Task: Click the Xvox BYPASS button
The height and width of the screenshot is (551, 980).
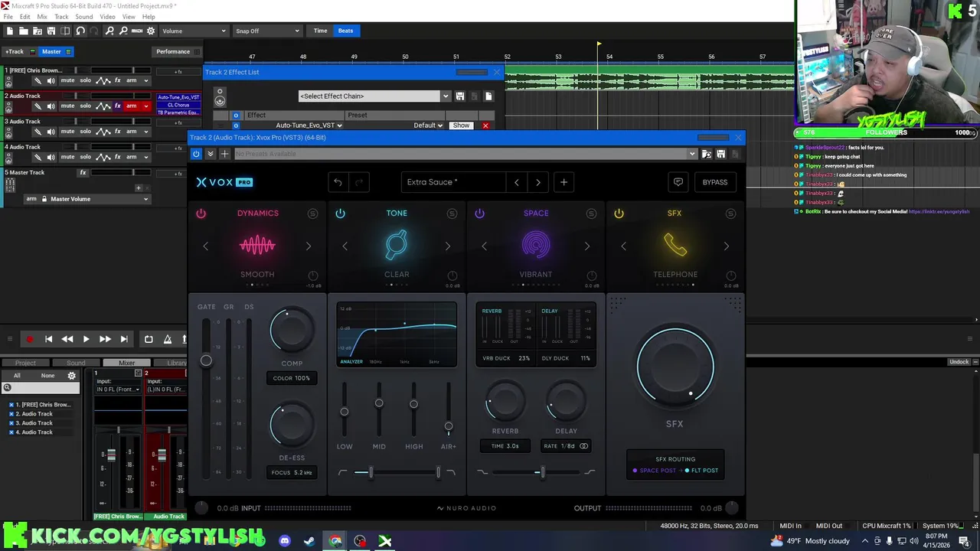Action: pos(715,182)
